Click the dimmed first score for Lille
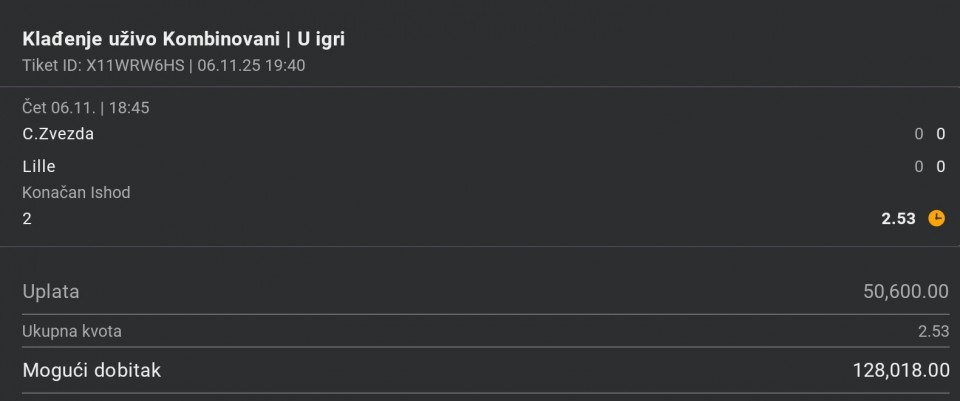 (x=918, y=167)
